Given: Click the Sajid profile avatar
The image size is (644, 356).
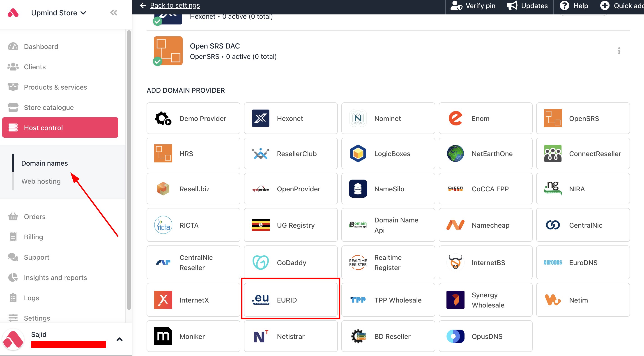Looking at the screenshot, I should (13, 340).
